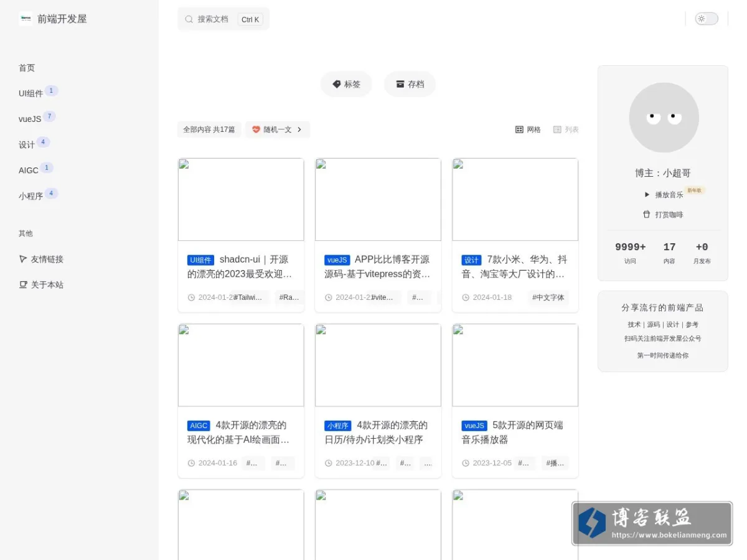Click the #播... tag on the music player card
Image resolution: width=747 pixels, height=560 pixels.
pyautogui.click(x=555, y=463)
